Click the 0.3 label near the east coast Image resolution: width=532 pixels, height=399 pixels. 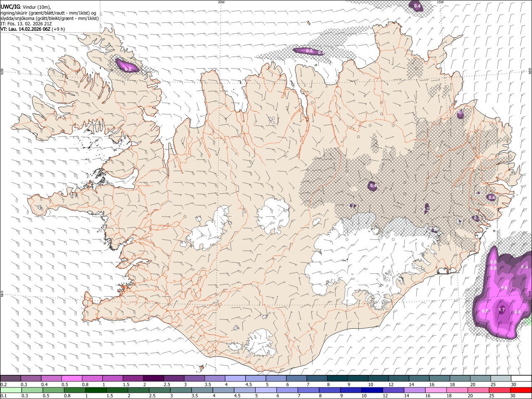(476, 218)
